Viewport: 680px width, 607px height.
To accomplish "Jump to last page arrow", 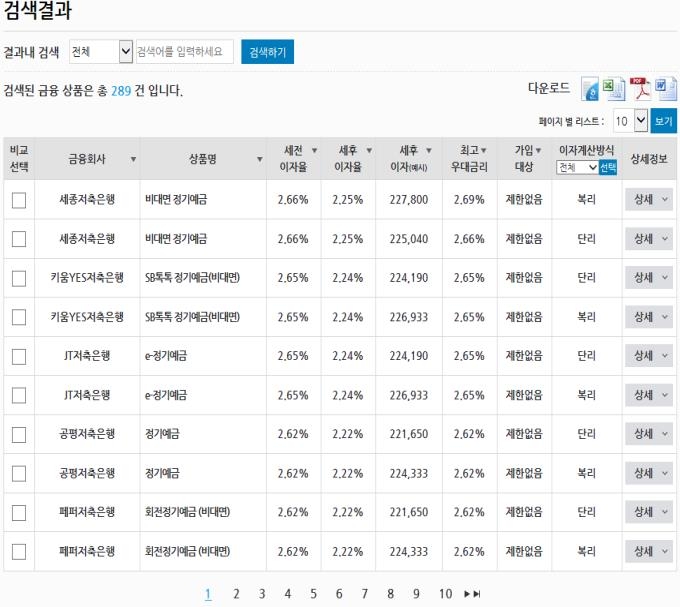I will click(477, 594).
